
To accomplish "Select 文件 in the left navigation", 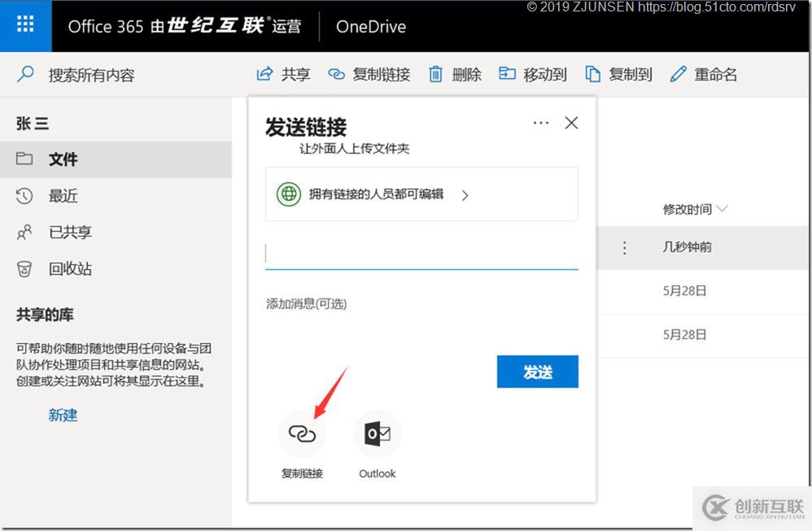I will [116, 159].
